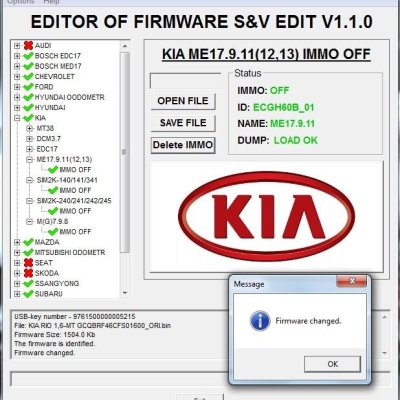This screenshot has height=400, width=400.
Task: Expand the BOSCH EDC17 tree node
Action: tap(17, 56)
